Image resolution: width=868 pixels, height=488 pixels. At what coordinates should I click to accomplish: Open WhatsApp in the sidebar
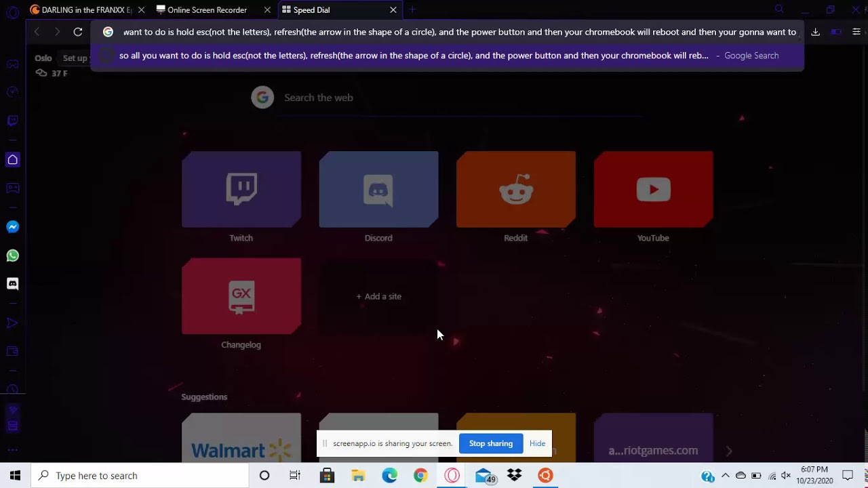[x=12, y=256]
